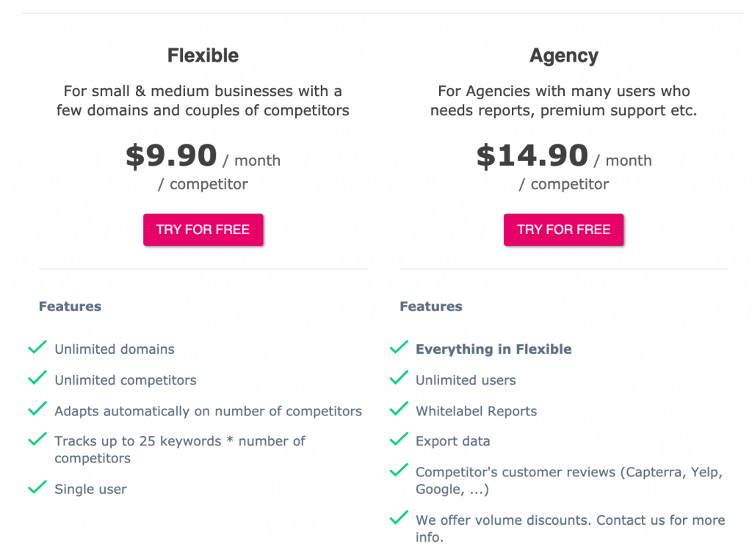Click Features heading under Agency plan
Viewport: 752px width, 560px height.
click(431, 306)
